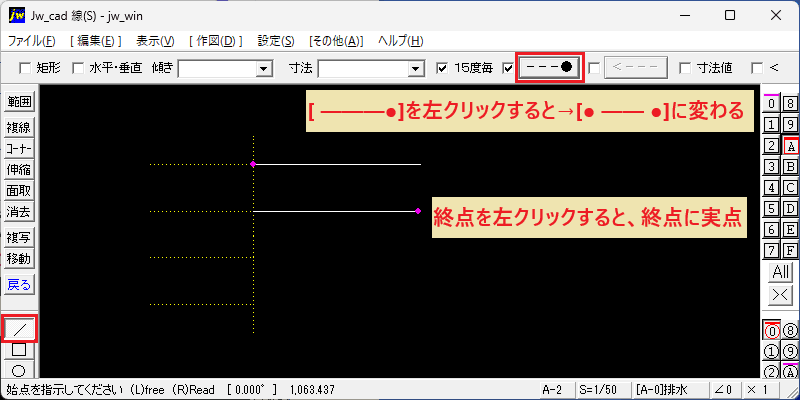This screenshot has width=800, height=400.
Task: Open the ヘルプ menu
Action: [x=401, y=41]
